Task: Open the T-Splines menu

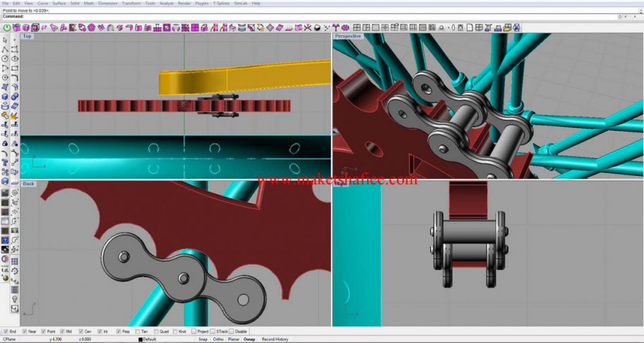Action: pos(221,3)
